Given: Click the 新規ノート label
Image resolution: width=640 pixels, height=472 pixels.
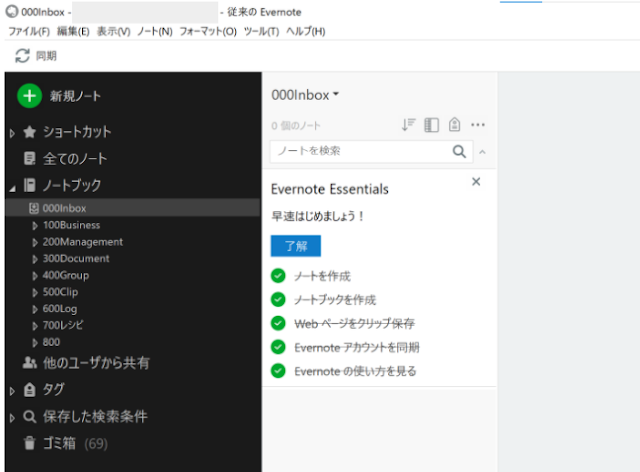Looking at the screenshot, I should 76,96.
